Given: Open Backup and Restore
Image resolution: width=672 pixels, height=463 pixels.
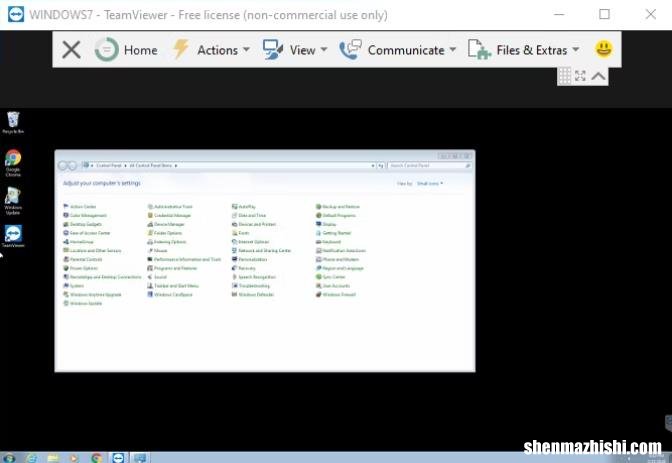Looking at the screenshot, I should [x=338, y=207].
